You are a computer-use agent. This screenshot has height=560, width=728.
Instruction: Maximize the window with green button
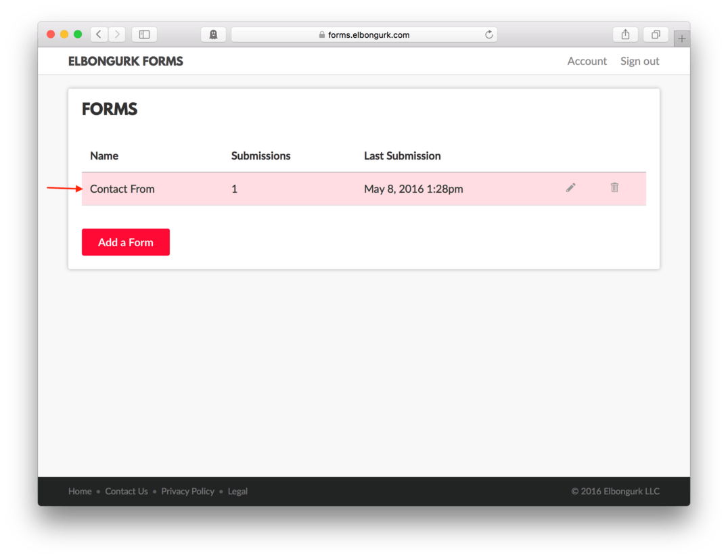pyautogui.click(x=78, y=34)
